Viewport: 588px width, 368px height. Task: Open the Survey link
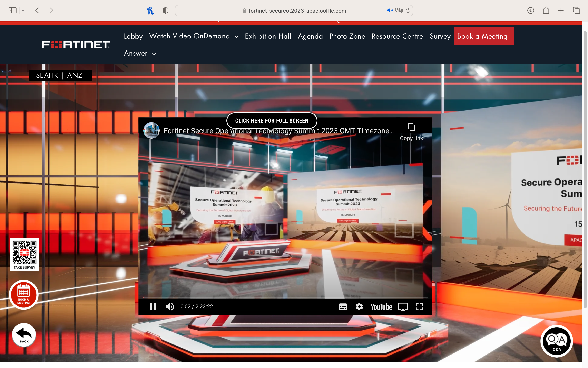tap(440, 36)
